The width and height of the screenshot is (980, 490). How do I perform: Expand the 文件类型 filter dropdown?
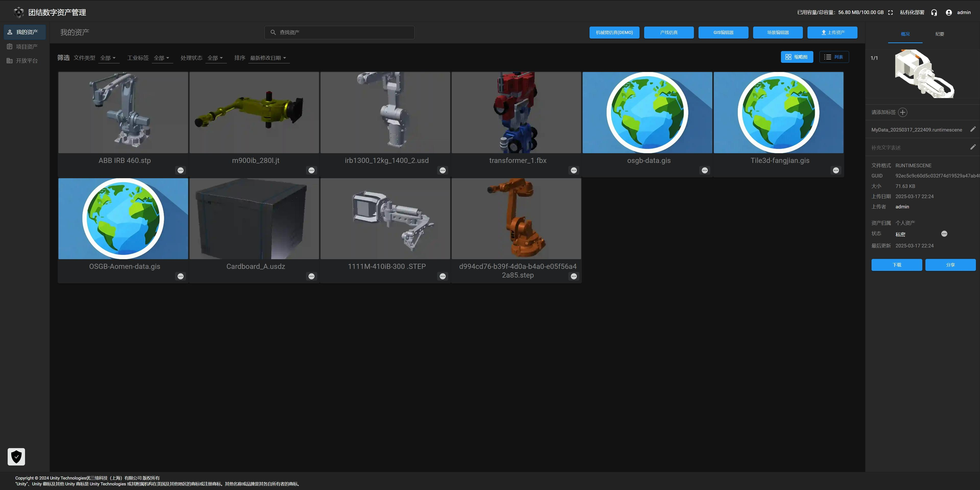(108, 58)
